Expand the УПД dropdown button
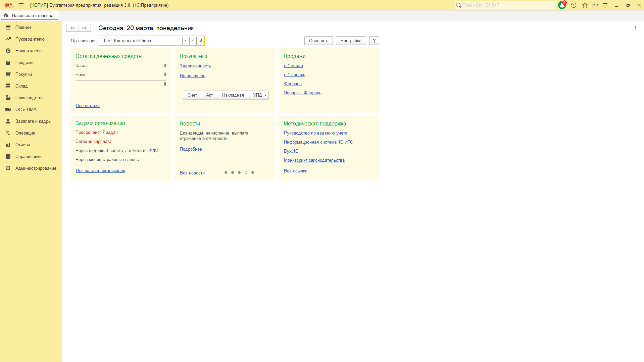 pos(259,95)
